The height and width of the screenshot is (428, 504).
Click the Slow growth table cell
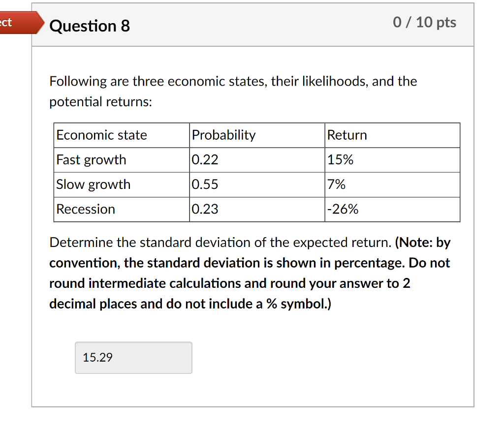click(x=93, y=184)
